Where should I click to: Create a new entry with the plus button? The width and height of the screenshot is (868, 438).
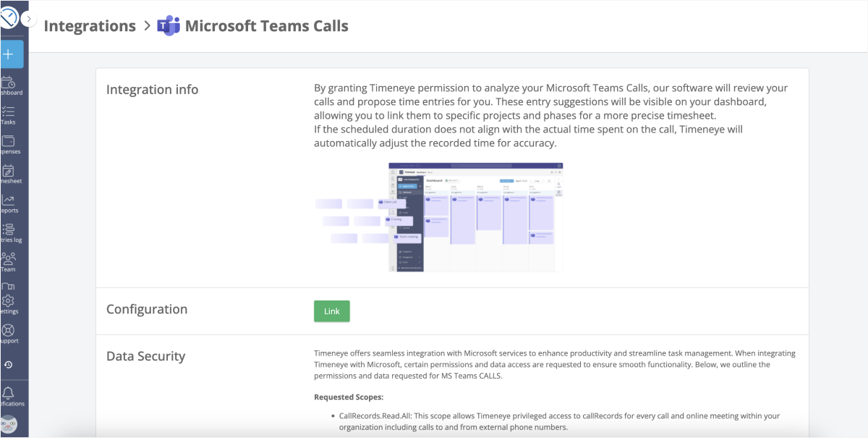point(11,54)
